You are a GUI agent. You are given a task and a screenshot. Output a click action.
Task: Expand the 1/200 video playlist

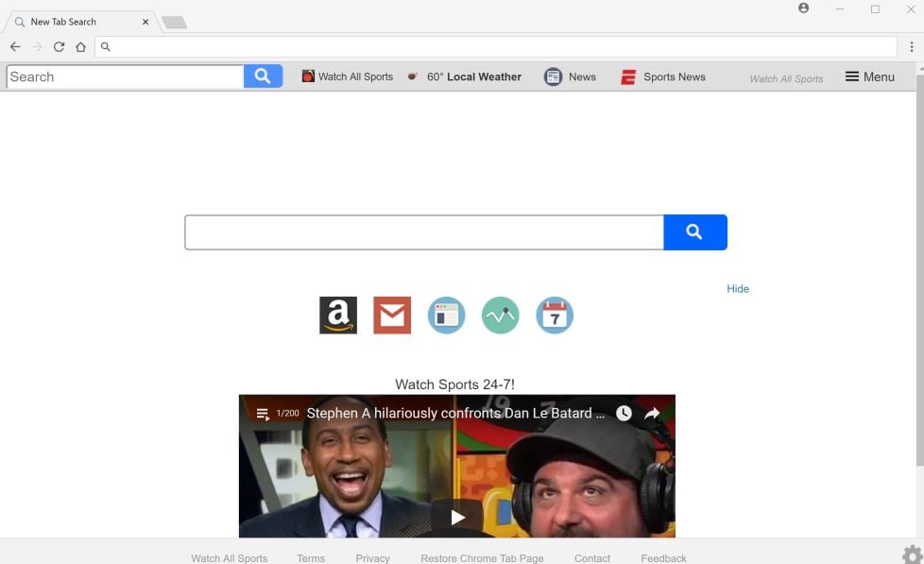coord(262,413)
